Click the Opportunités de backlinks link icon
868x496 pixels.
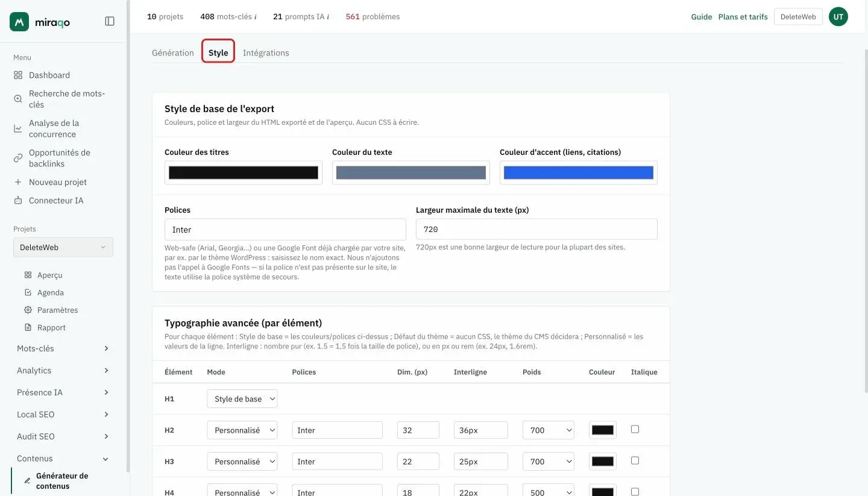click(18, 158)
